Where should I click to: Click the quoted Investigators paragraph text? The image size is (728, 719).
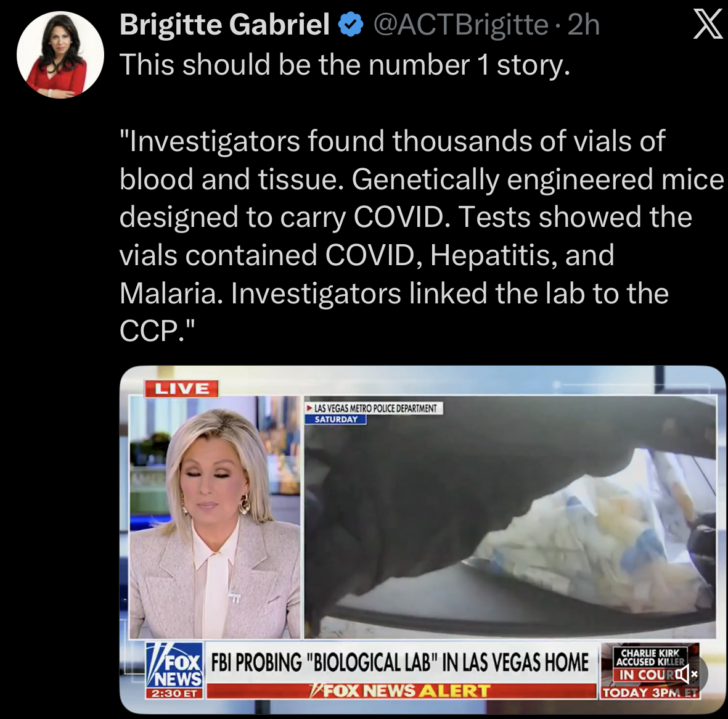tap(422, 236)
